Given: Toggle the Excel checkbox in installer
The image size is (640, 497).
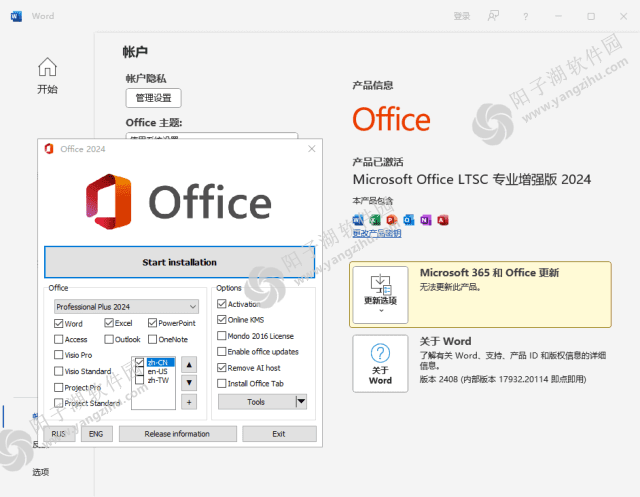Looking at the screenshot, I should click(109, 323).
